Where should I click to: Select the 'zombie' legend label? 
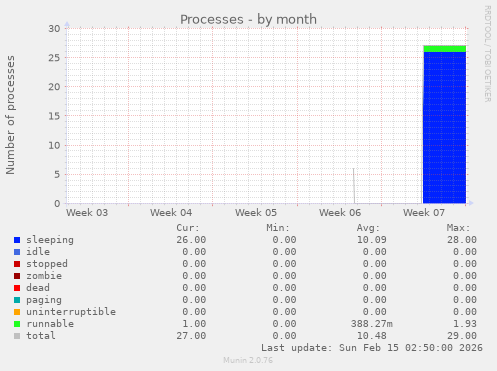[44, 276]
